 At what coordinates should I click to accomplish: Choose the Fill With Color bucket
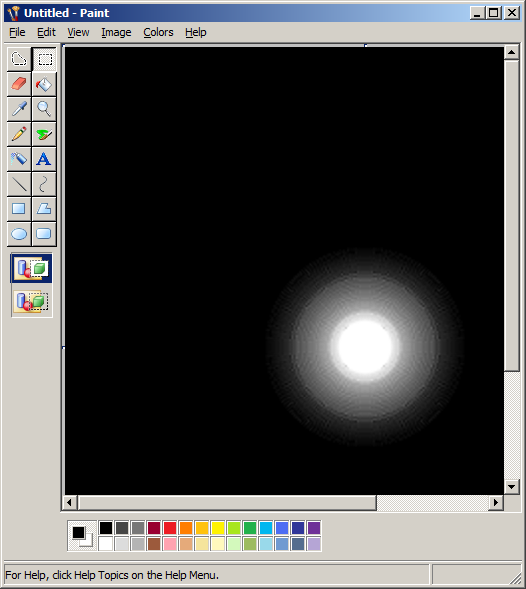pyautogui.click(x=44, y=84)
